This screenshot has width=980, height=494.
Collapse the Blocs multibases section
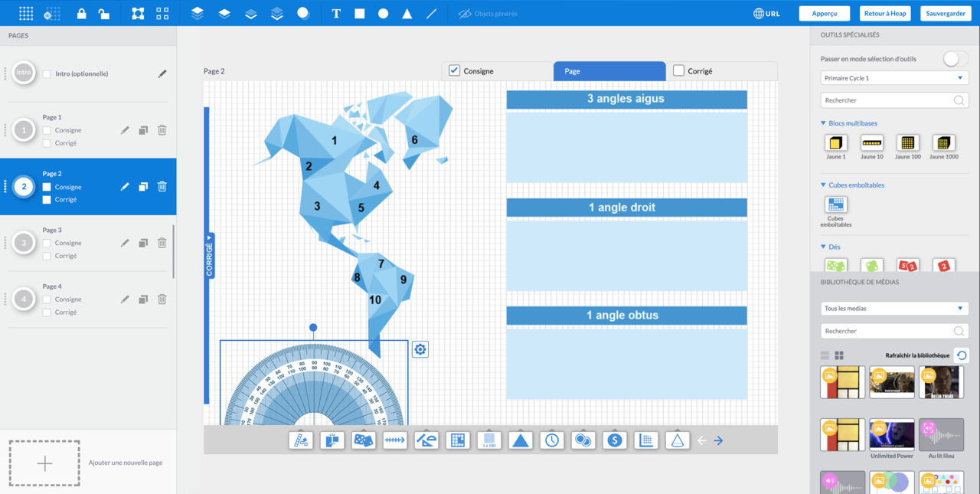[824, 123]
